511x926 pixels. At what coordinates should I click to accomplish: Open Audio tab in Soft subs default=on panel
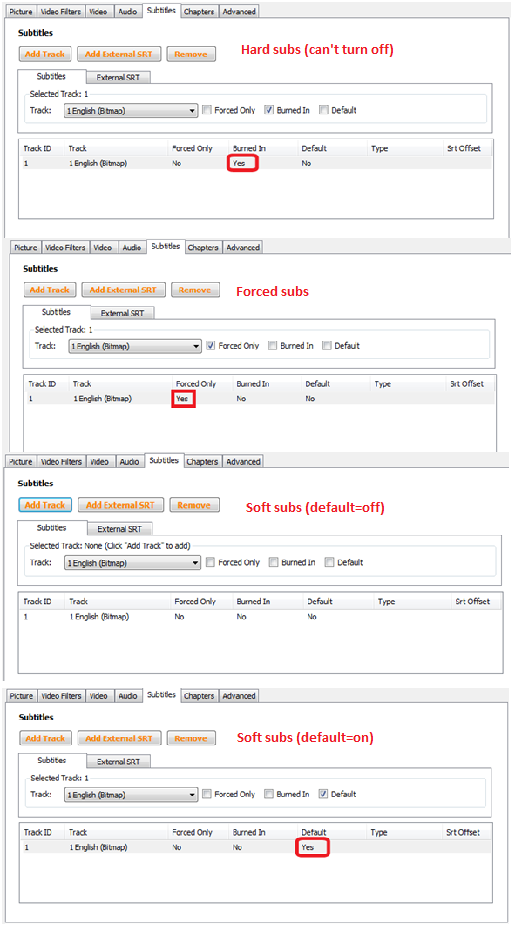pyautogui.click(x=128, y=696)
